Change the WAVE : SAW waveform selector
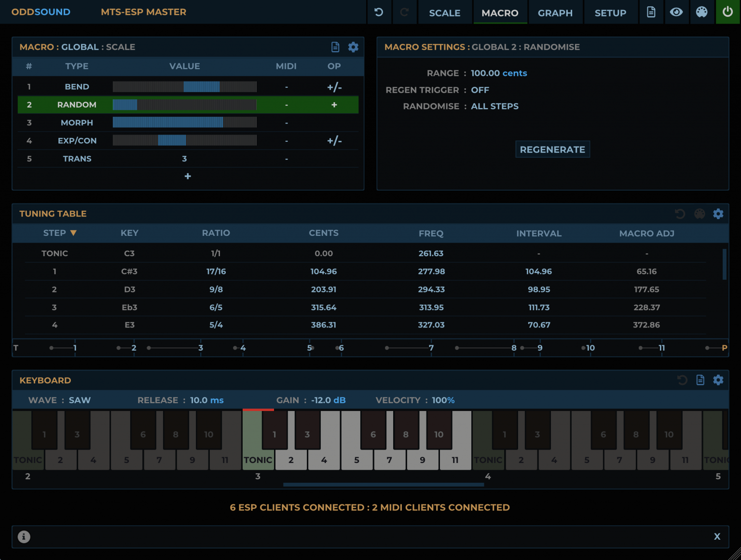This screenshot has height=560, width=741. pos(80,400)
